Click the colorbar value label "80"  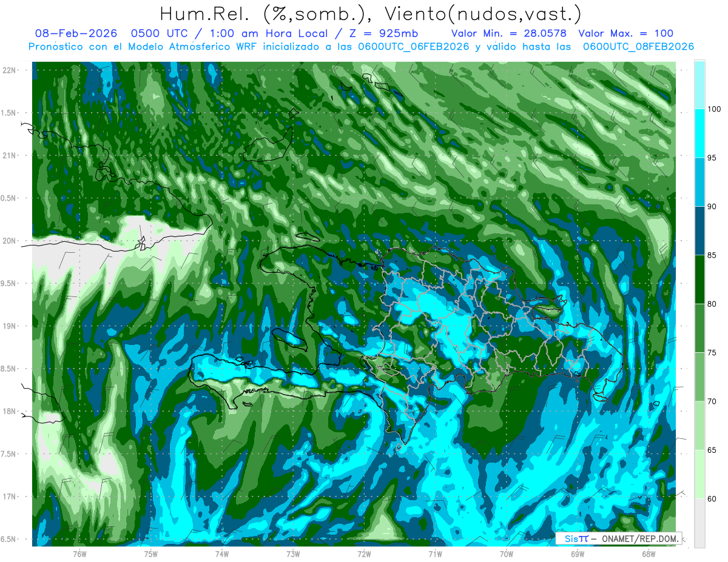click(712, 304)
